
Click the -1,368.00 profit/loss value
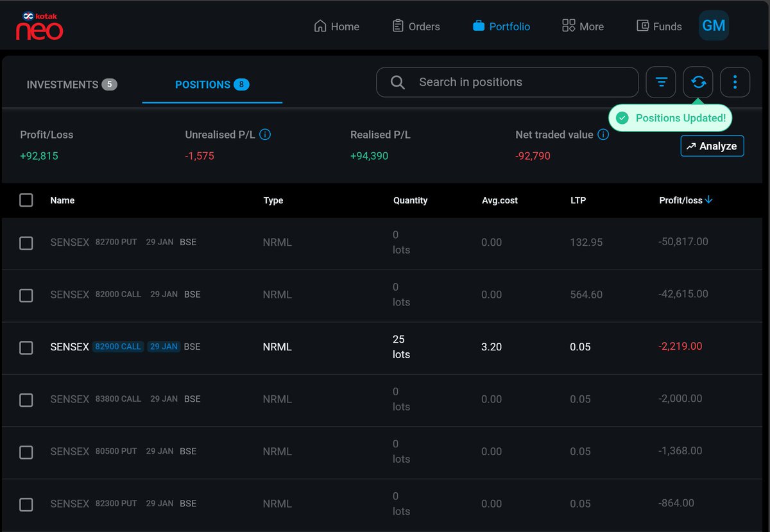[x=680, y=451]
